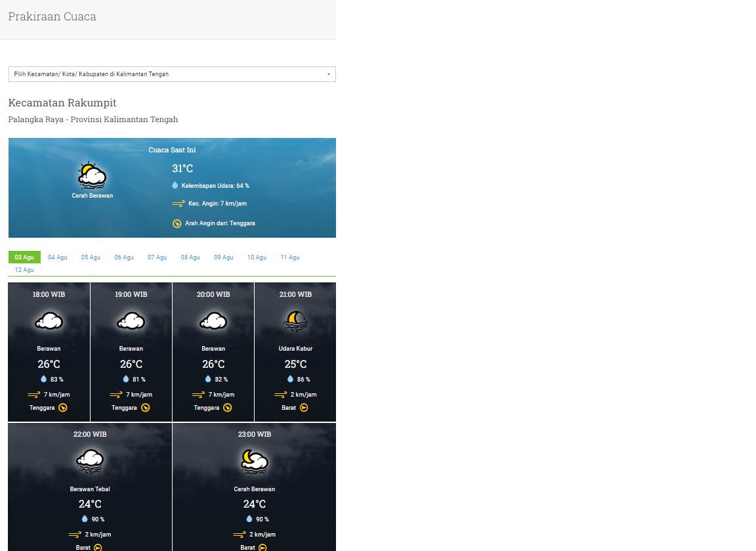Click the wind icon in 20:00 WIB card
Image resolution: width=756 pixels, height=551 pixels.
pos(199,395)
